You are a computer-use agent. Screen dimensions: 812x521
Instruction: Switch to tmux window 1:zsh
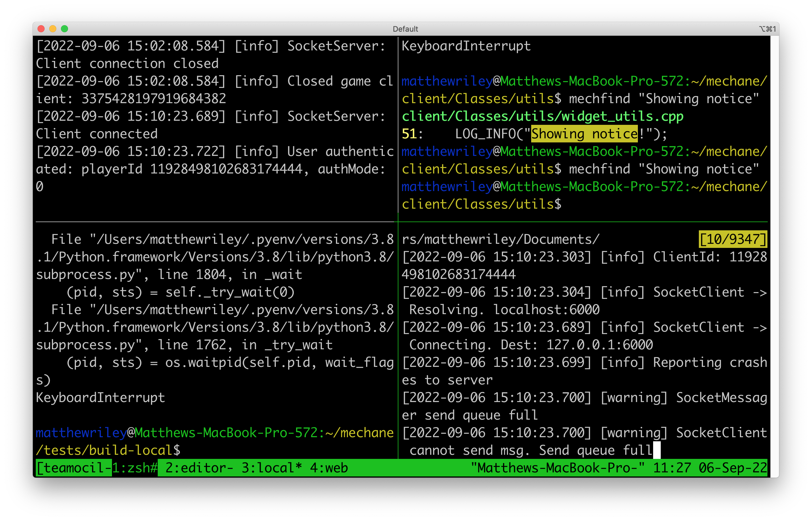135,468
